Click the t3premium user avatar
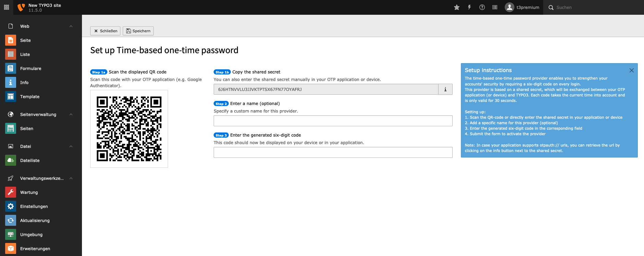 point(510,7)
